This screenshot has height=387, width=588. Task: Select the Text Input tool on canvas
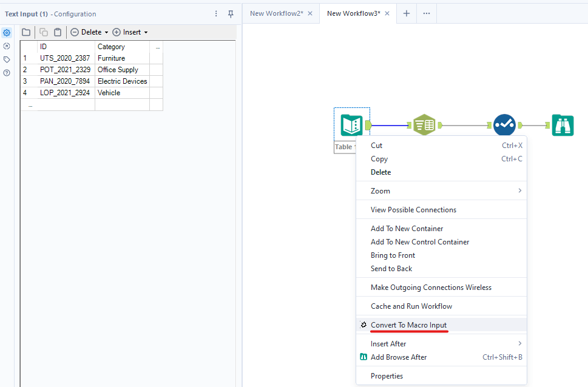[351, 125]
